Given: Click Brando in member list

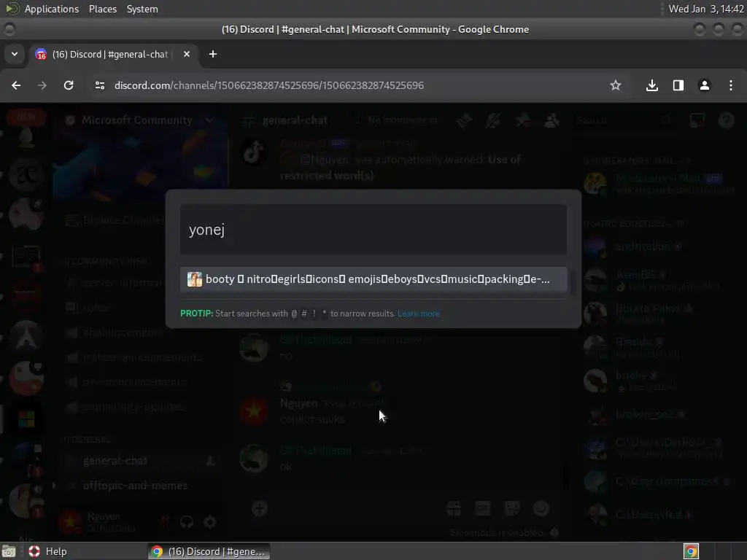Looking at the screenshot, I should click(660, 347).
